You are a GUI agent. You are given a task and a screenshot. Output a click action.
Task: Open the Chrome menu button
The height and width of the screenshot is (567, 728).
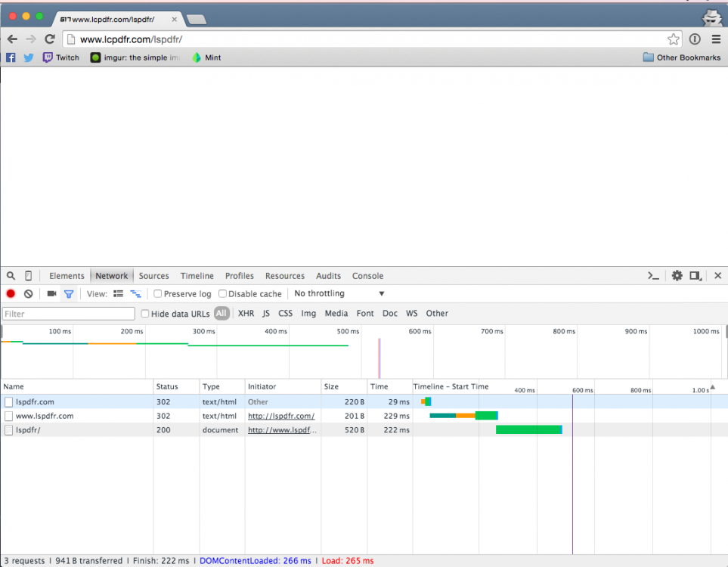pos(716,39)
